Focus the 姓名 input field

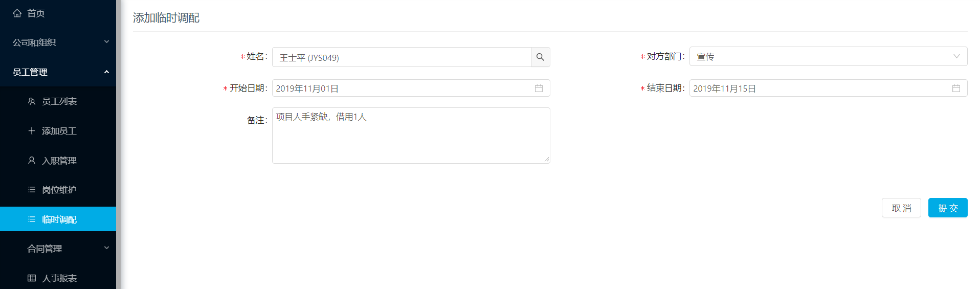[x=402, y=57]
